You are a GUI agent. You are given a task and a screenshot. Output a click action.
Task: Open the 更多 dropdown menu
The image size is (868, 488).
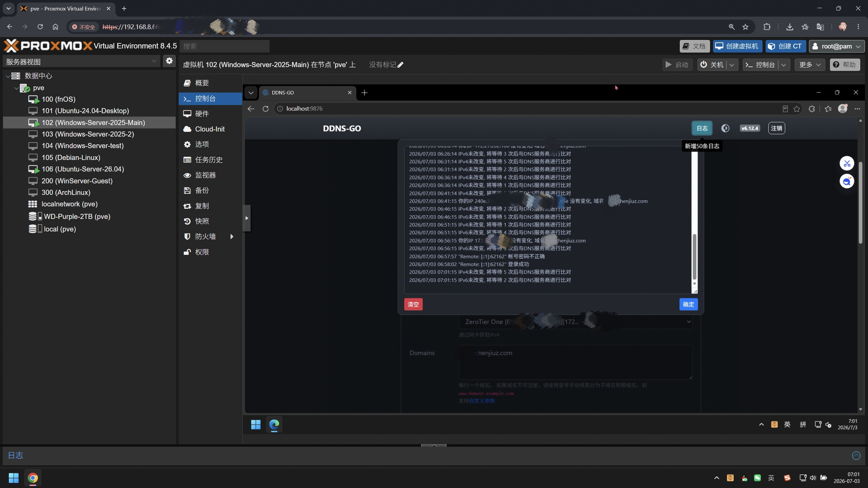(810, 65)
